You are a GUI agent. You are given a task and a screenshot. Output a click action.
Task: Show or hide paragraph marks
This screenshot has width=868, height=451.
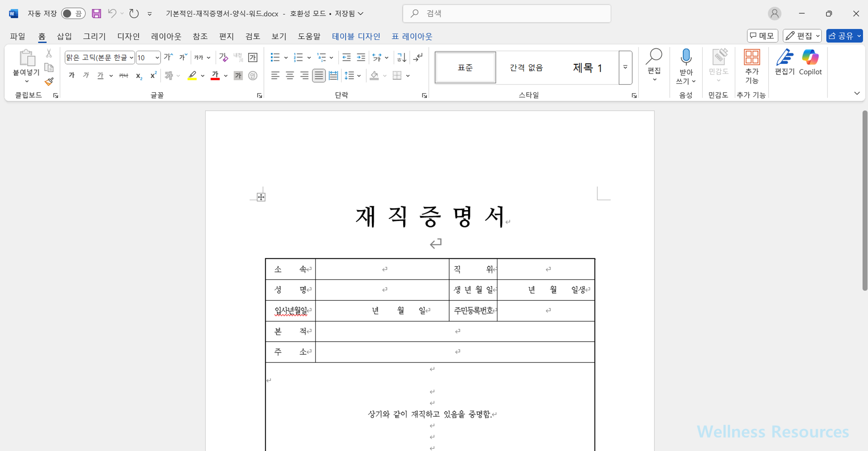tap(418, 57)
